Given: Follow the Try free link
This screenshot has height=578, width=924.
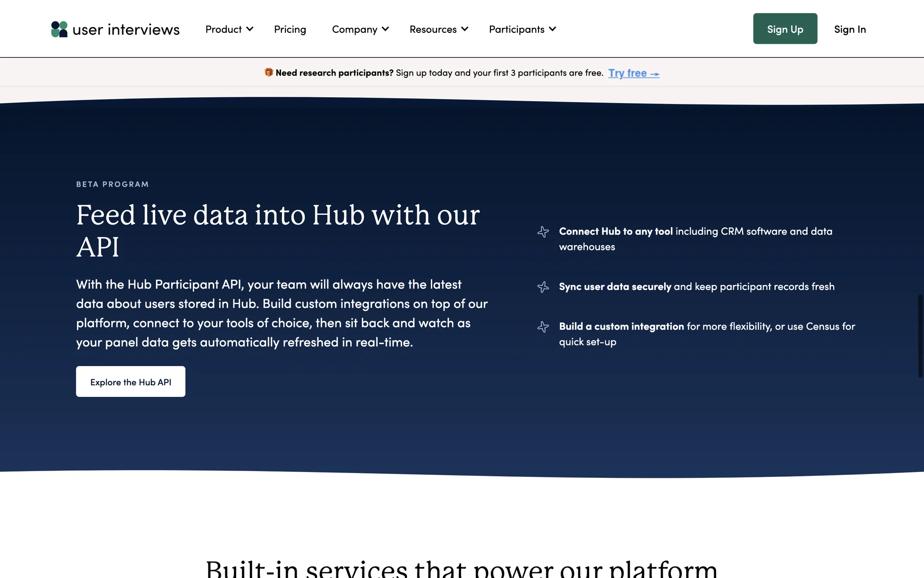Looking at the screenshot, I should [627, 73].
